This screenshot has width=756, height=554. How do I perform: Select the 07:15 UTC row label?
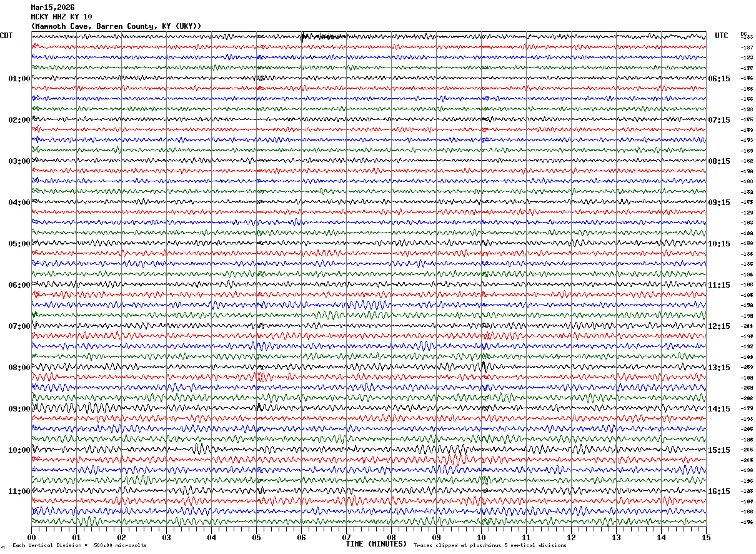[x=719, y=120]
